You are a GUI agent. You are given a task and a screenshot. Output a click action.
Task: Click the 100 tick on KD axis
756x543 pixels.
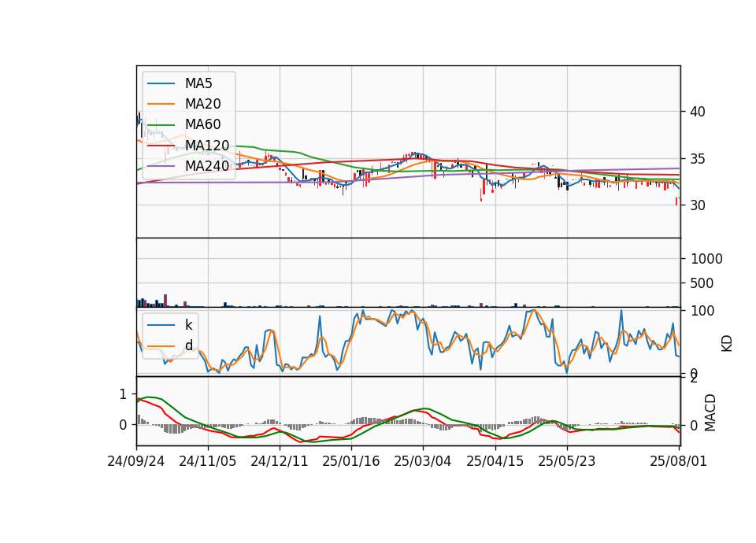tap(702, 311)
